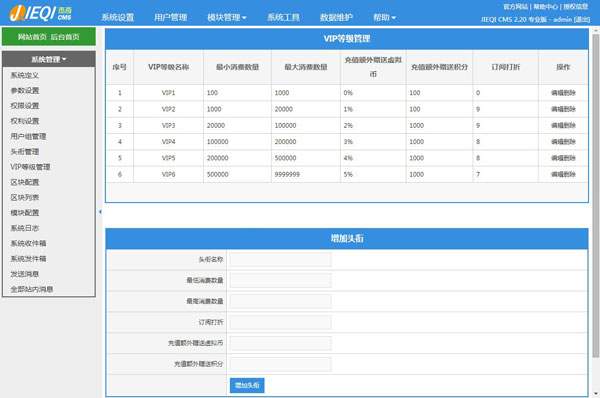Viewport: 600px width, 398px height.
Task: Collapse the sidebar with the blue arrow
Action: coord(100,212)
